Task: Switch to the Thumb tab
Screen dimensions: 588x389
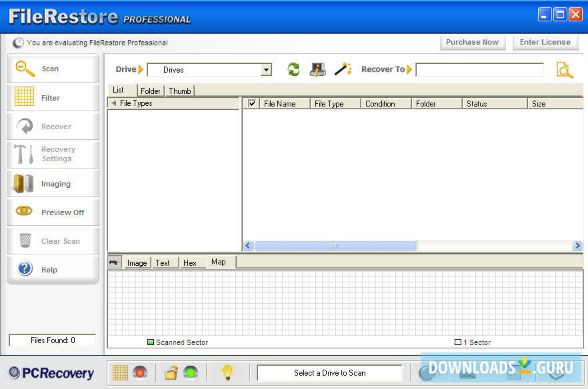Action: pos(179,91)
